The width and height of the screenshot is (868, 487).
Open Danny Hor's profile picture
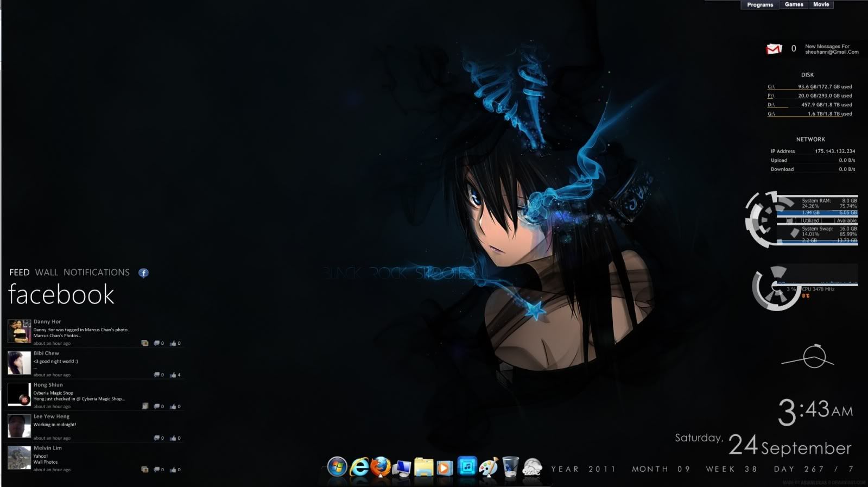pos(19,331)
